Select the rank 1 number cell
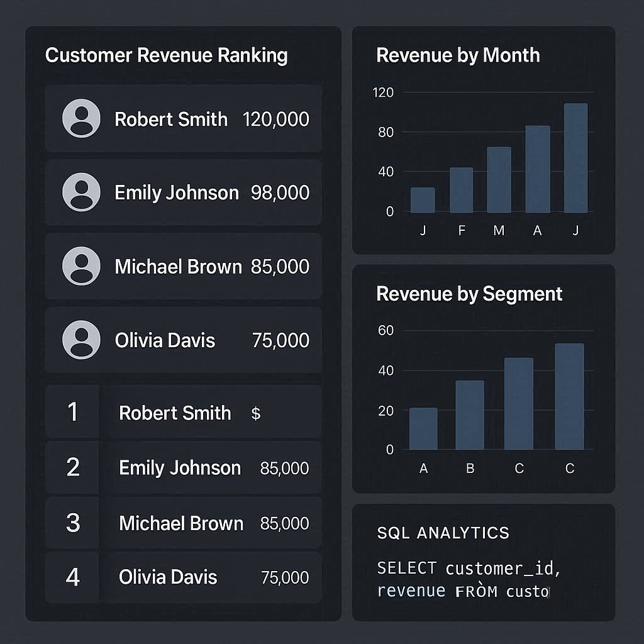Image resolution: width=644 pixels, height=644 pixels. [x=73, y=413]
